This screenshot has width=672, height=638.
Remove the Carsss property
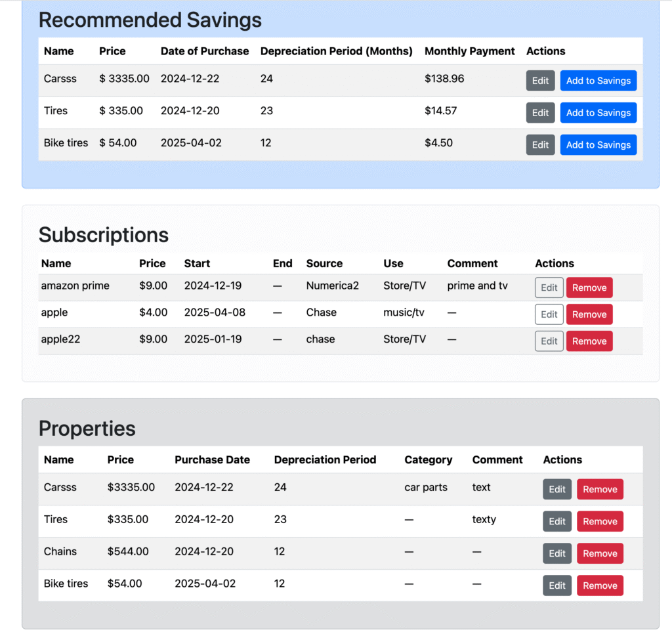tap(600, 489)
